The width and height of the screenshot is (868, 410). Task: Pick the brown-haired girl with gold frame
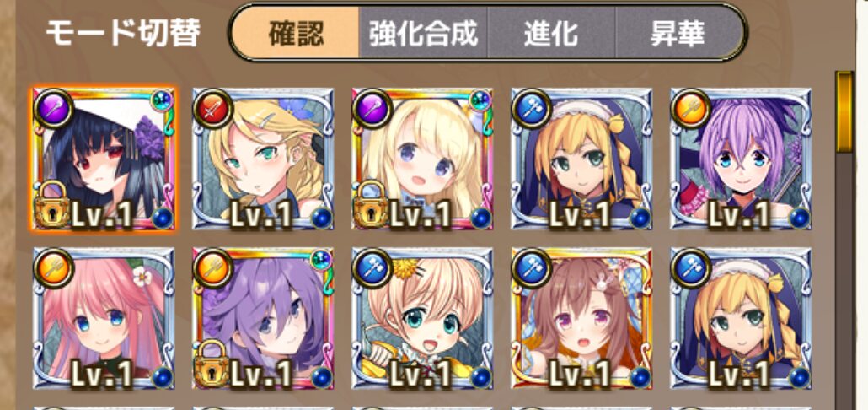581,318
